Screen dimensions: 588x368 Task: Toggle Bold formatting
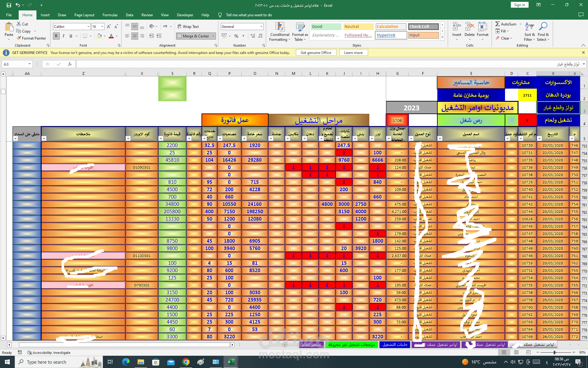pyautogui.click(x=56, y=36)
